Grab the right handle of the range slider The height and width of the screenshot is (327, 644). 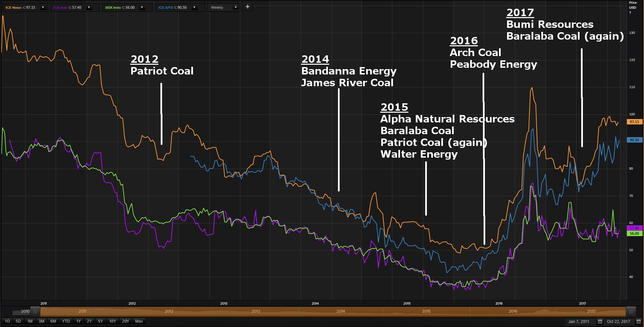pyautogui.click(x=631, y=311)
